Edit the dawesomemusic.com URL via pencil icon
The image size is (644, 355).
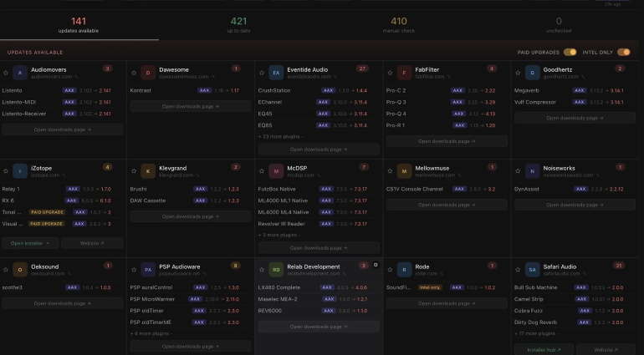tap(213, 77)
